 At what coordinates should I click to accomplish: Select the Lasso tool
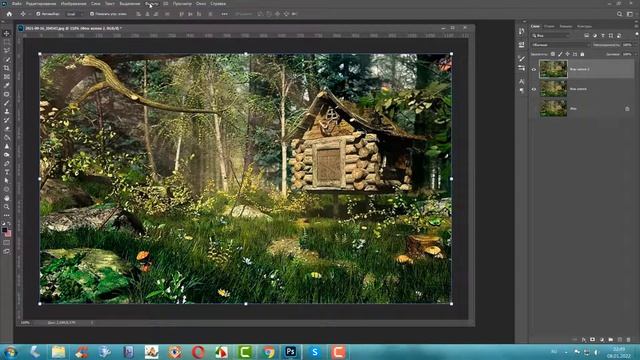click(x=7, y=51)
